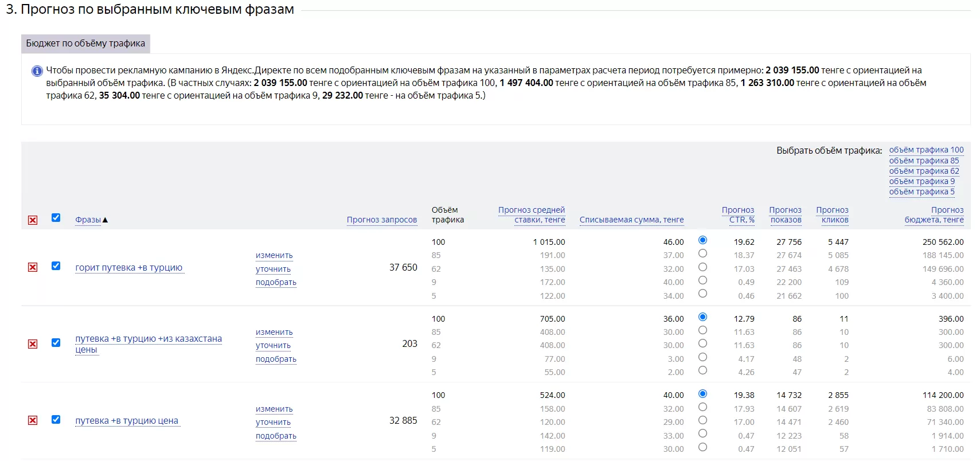The width and height of the screenshot is (980, 461).
Task: Choose 'объём трафика 85' link
Action: pos(924,161)
